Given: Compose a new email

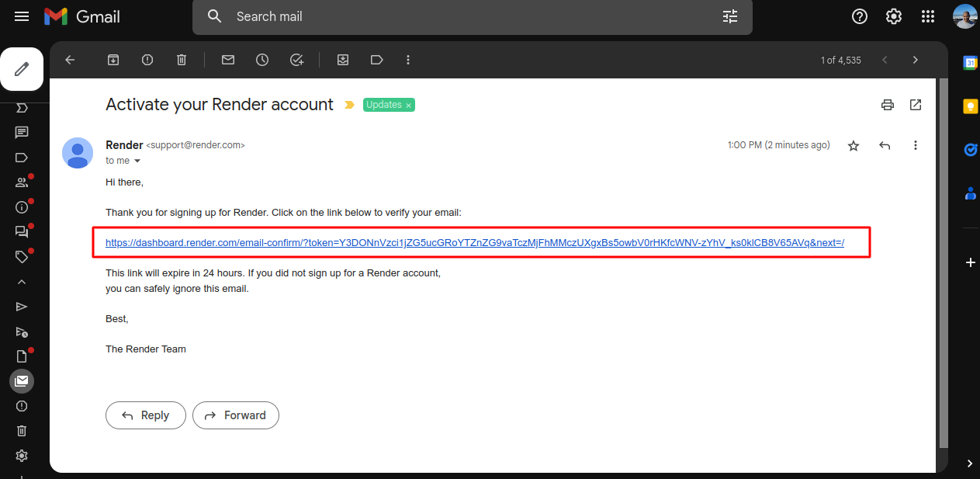Looking at the screenshot, I should (x=22, y=69).
